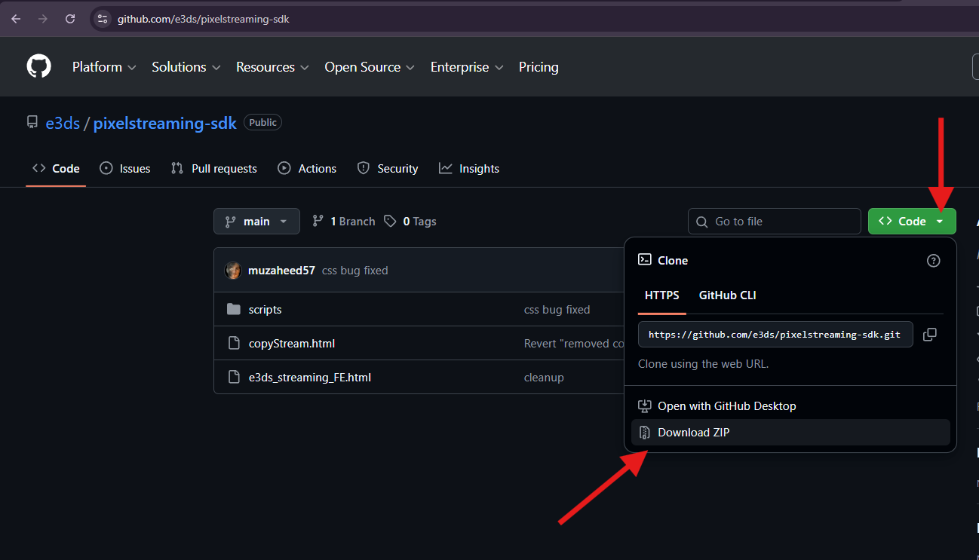Click the Go to file search field
This screenshot has height=560, width=979.
pyautogui.click(x=775, y=222)
